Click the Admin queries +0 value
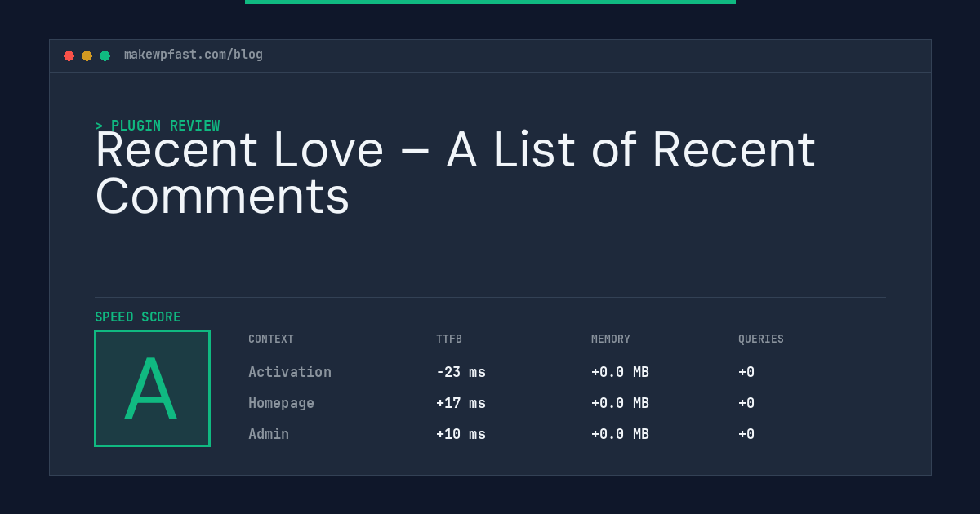 [x=746, y=434]
